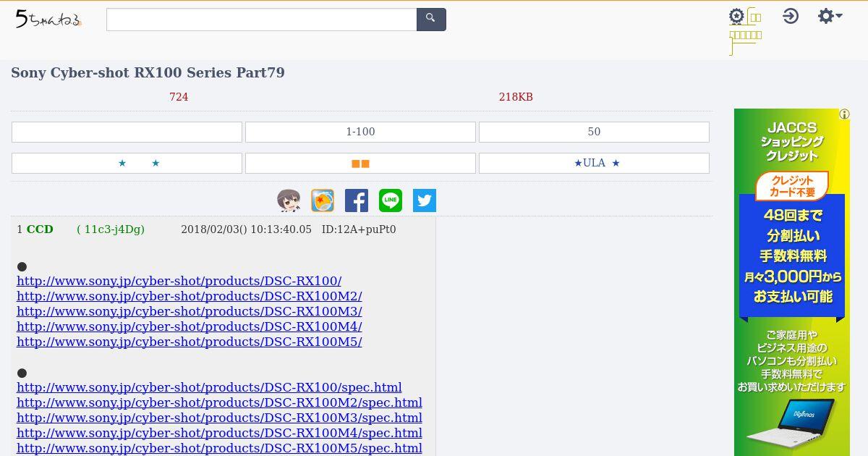Image resolution: width=868 pixels, height=456 pixels.
Task: Click the red thread size 218KB
Action: pos(516,97)
